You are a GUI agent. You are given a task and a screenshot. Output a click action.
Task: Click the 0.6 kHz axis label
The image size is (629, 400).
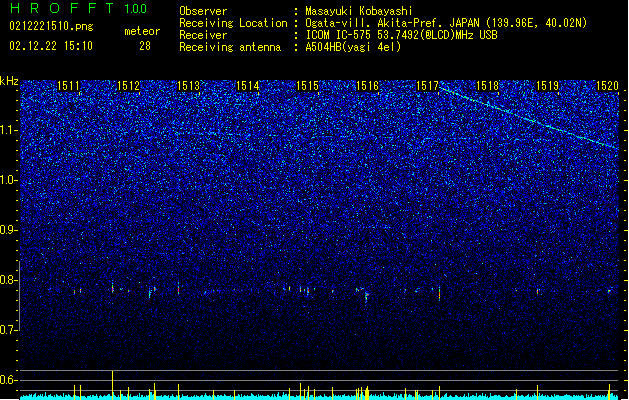pos(9,380)
